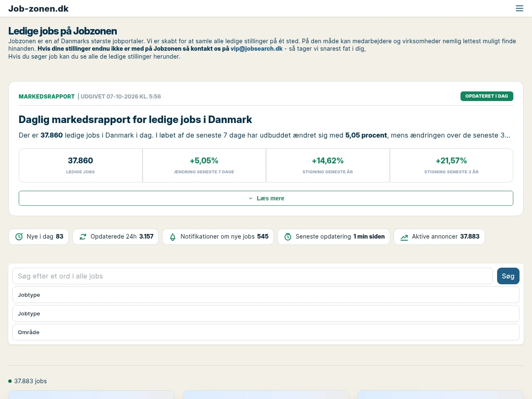Click the Aktive annoncer 37.883 chip
The height and width of the screenshot is (399, 532).
(x=439, y=236)
